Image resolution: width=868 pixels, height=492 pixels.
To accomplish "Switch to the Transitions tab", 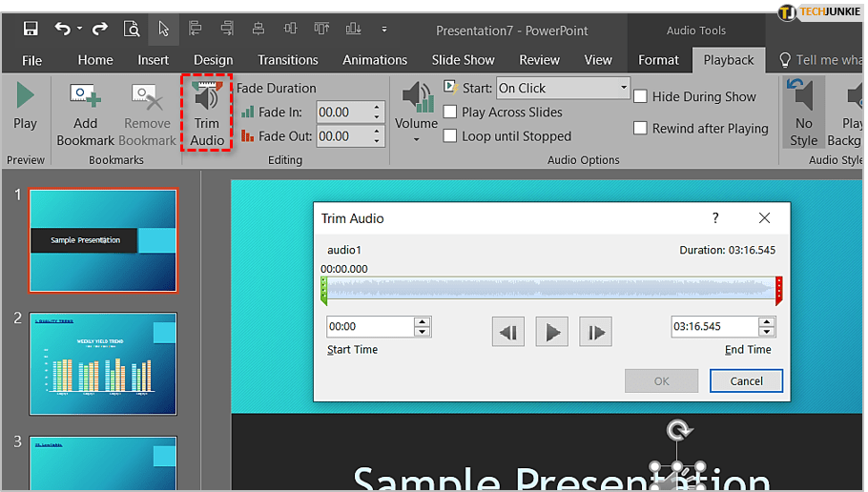I will [287, 59].
